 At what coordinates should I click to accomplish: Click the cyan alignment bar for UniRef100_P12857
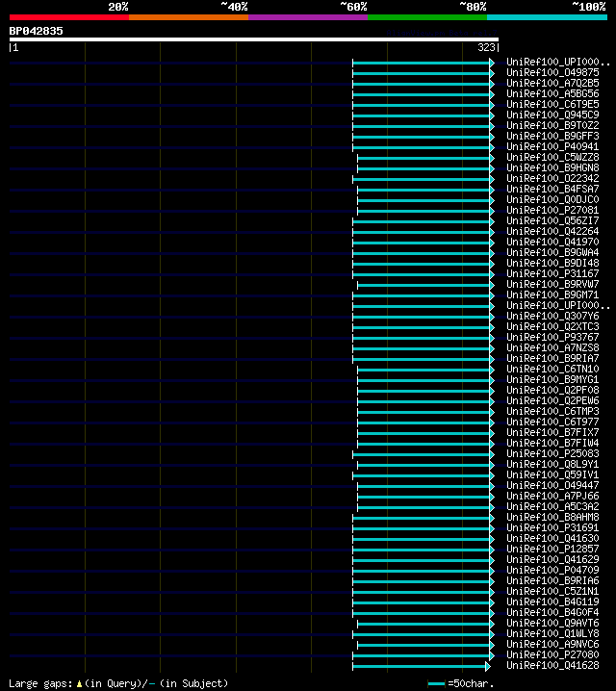click(423, 550)
